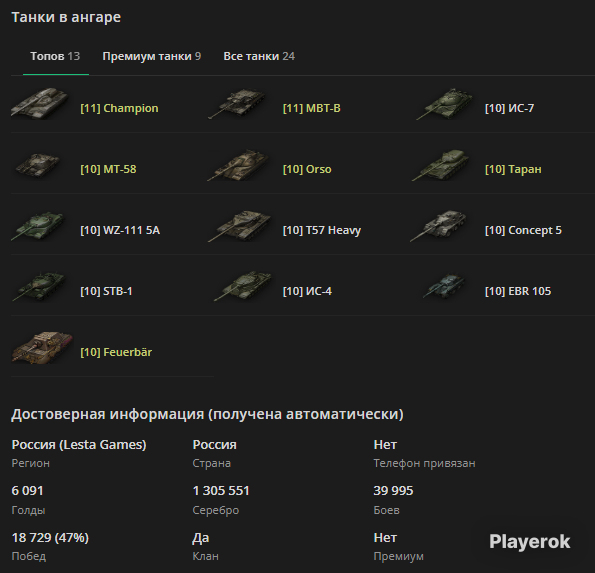Click the Таран tank icon
Screen dimensions: 595x573
pyautogui.click(x=441, y=165)
